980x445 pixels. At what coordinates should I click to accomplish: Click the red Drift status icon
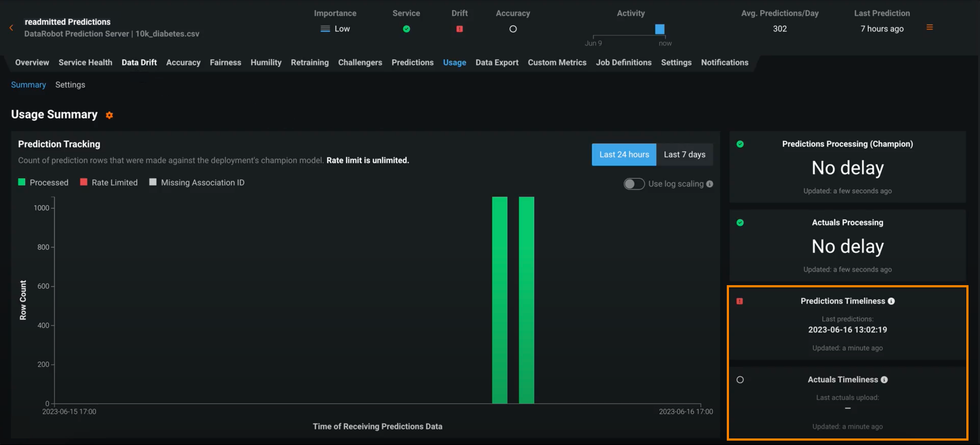coord(459,29)
